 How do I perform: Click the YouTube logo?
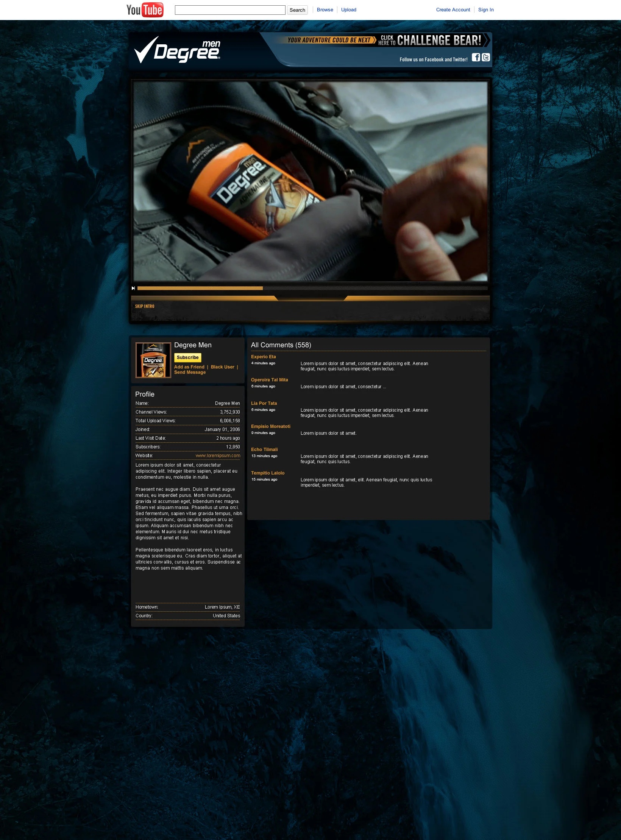pyautogui.click(x=145, y=10)
